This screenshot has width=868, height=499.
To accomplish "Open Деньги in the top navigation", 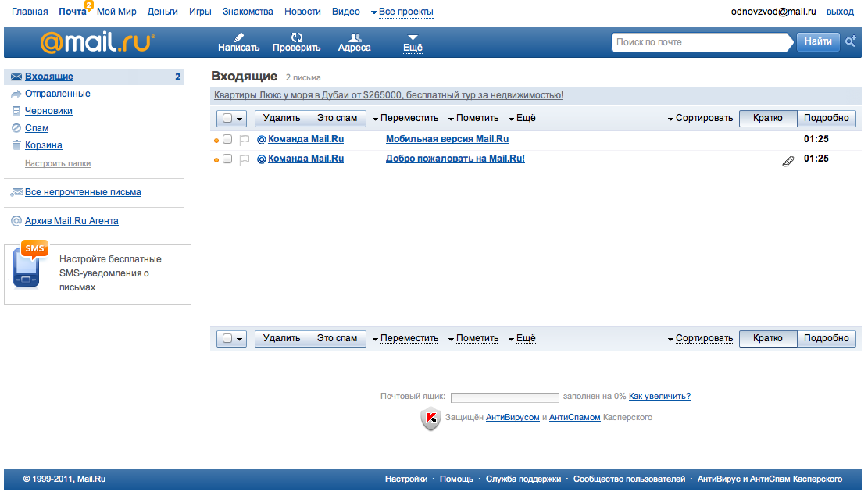I will point(163,12).
